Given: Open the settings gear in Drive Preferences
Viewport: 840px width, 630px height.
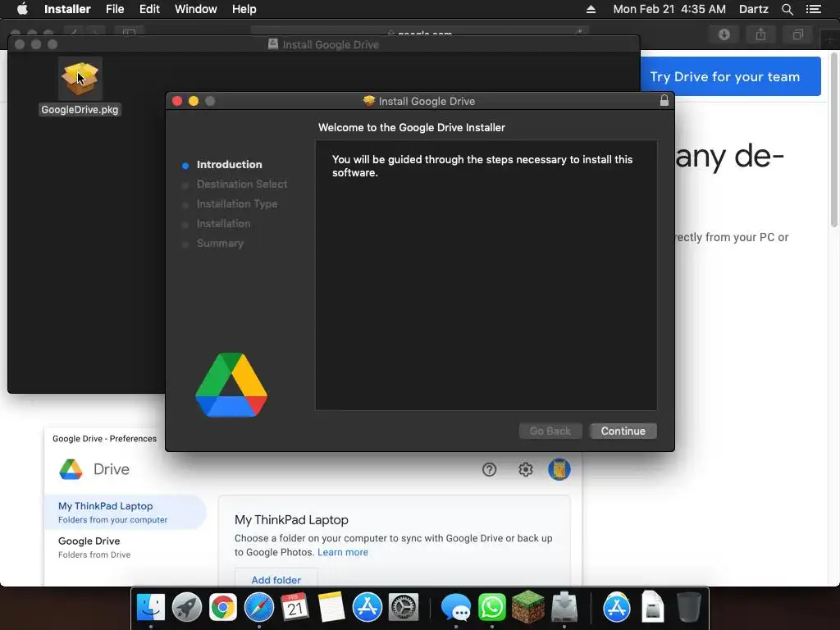Looking at the screenshot, I should click(526, 469).
